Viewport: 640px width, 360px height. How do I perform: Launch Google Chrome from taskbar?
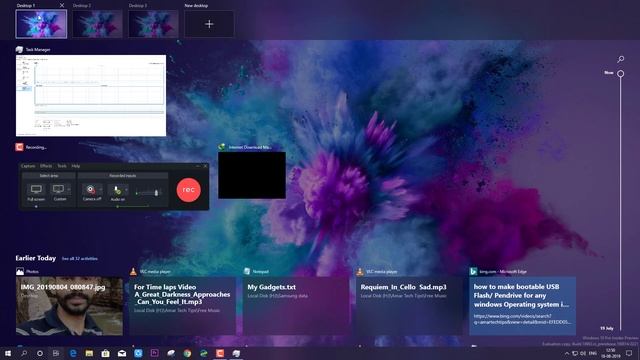187,353
